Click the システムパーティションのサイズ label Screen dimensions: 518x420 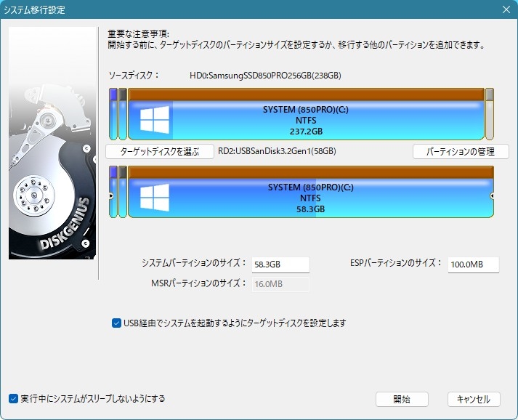click(x=194, y=263)
